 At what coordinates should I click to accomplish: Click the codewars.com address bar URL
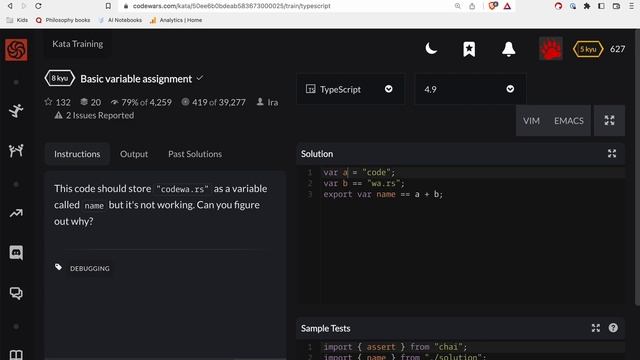[231, 6]
